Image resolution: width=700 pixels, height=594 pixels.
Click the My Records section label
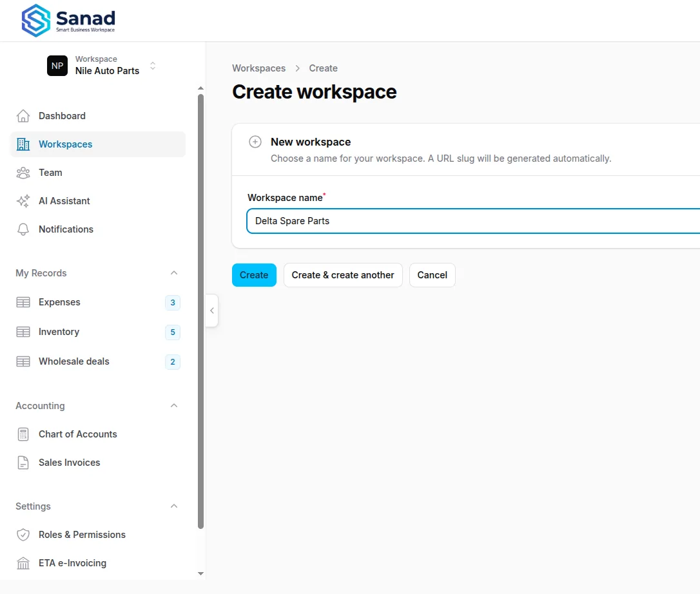point(41,273)
